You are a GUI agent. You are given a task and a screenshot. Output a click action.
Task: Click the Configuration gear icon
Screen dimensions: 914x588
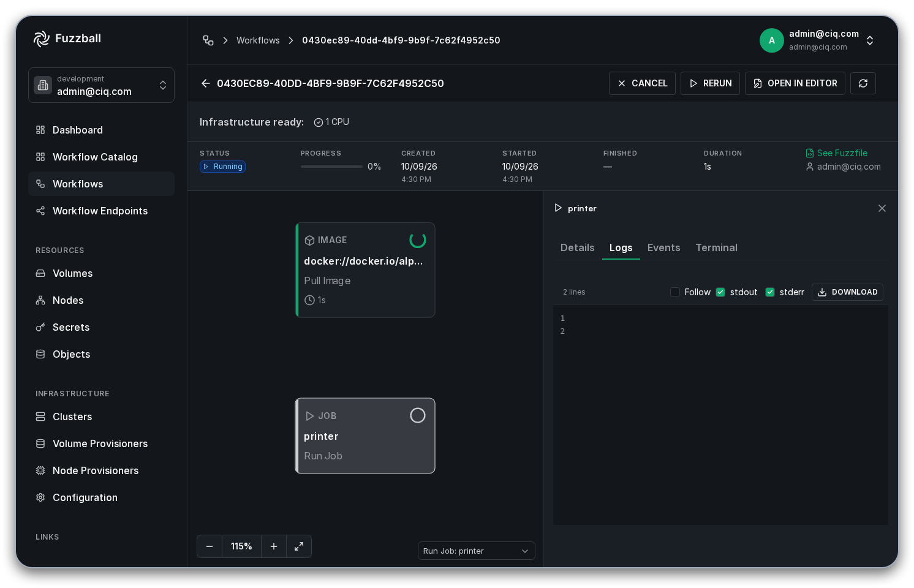(40, 497)
